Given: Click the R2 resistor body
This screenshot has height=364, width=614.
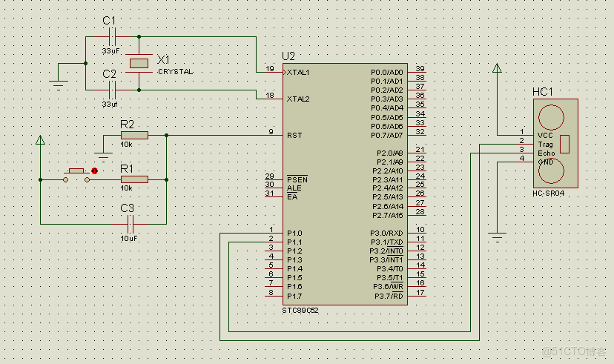Looking at the screenshot, I should tap(134, 136).
